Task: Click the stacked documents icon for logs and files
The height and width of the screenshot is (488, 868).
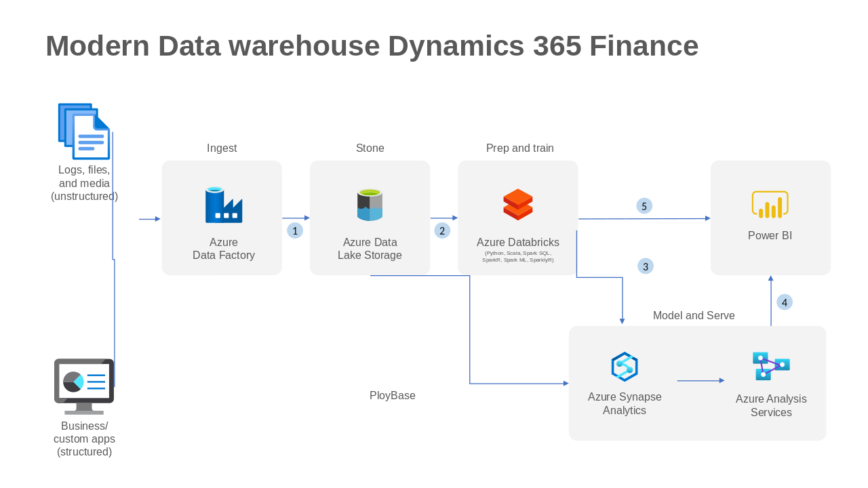Action: [84, 131]
